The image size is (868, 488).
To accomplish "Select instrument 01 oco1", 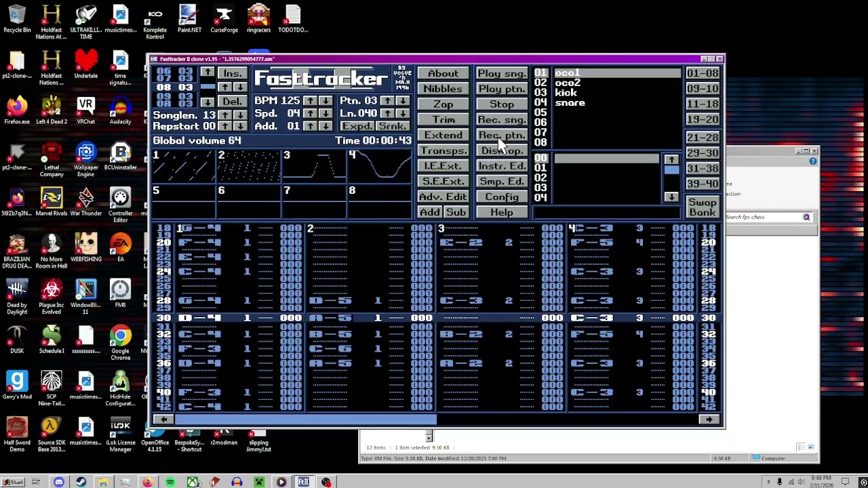I will pos(617,73).
